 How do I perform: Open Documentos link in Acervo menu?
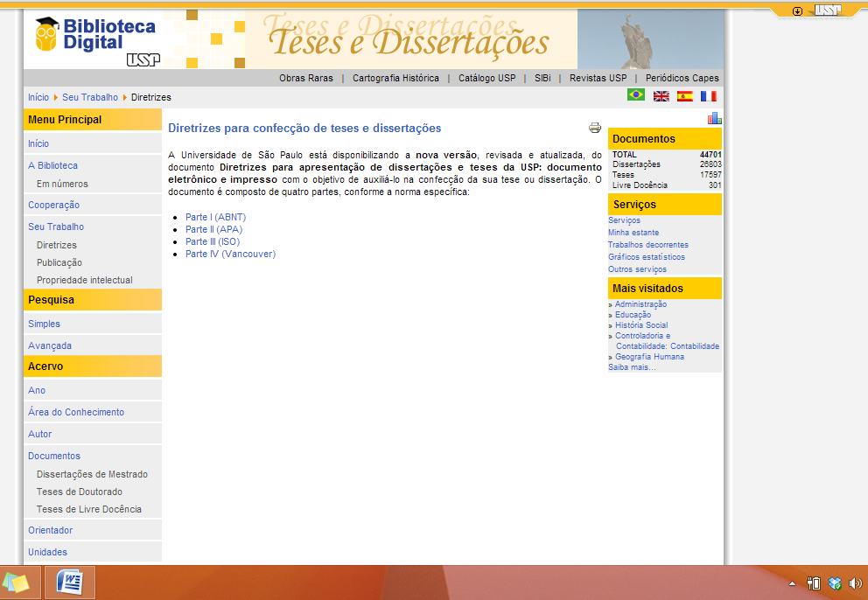pyautogui.click(x=53, y=456)
